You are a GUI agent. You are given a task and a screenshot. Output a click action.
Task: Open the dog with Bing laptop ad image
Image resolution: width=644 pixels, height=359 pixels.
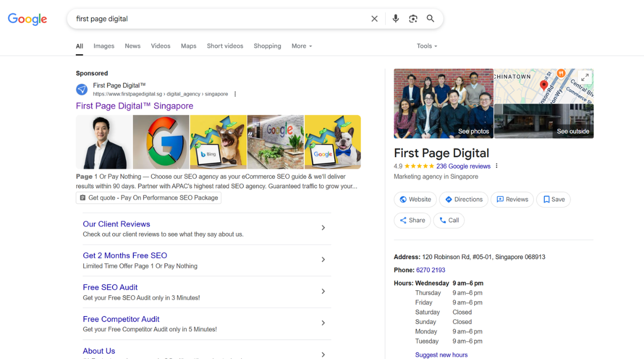coord(218,142)
